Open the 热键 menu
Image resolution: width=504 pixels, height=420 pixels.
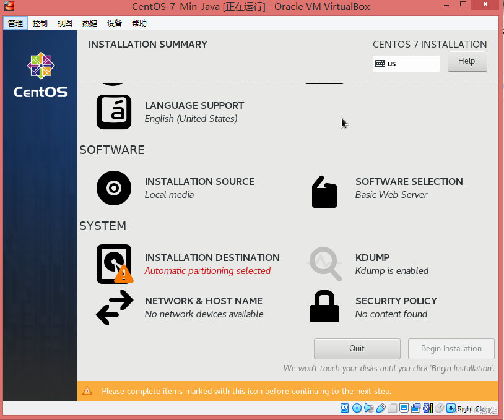point(89,23)
